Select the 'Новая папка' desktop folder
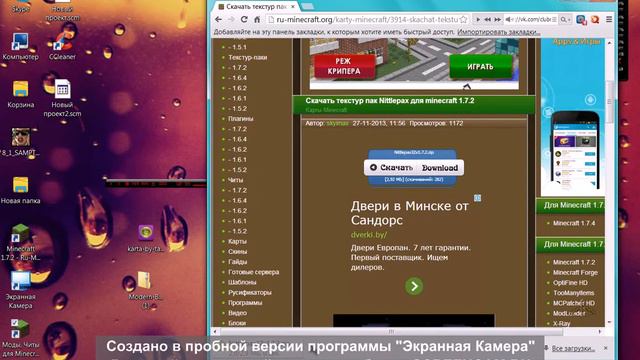Viewport: 640px width, 360px height. pyautogui.click(x=20, y=190)
